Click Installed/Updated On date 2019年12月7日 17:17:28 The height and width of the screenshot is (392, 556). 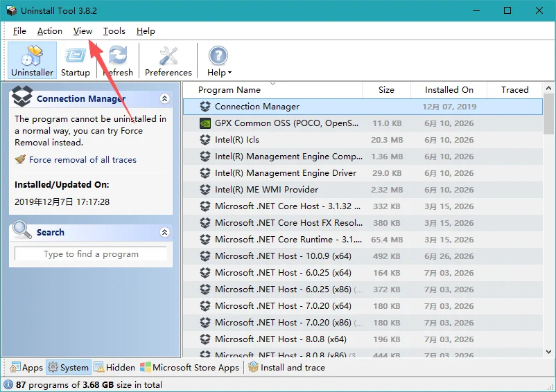click(x=62, y=202)
